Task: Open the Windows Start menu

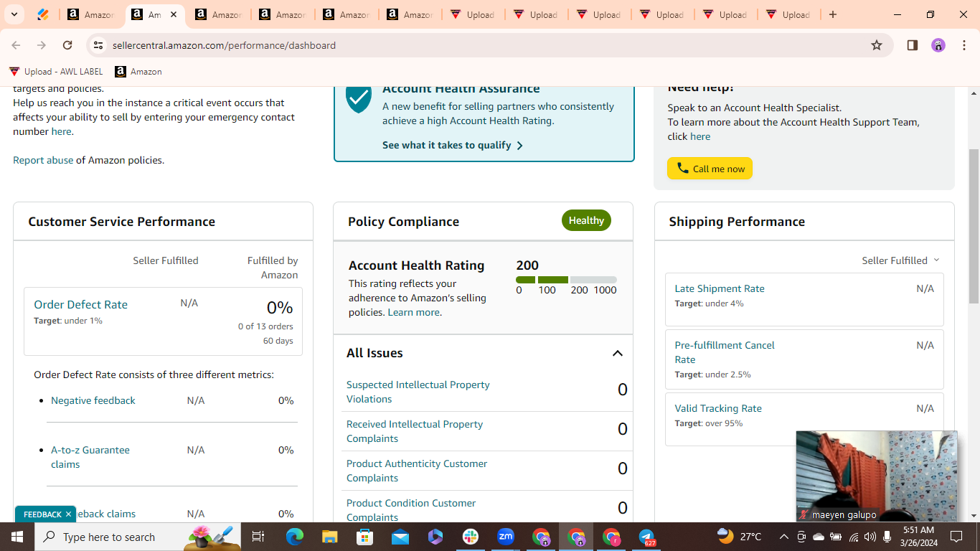Action: pyautogui.click(x=17, y=537)
